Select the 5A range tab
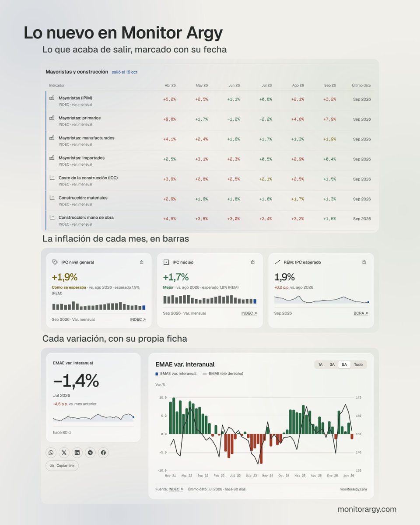 click(x=344, y=364)
